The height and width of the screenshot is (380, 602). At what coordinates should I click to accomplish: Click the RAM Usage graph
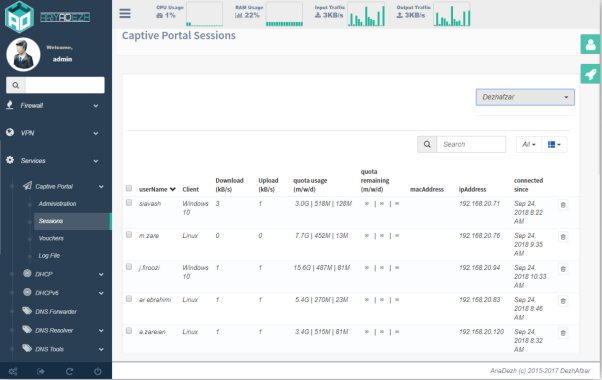pos(284,14)
